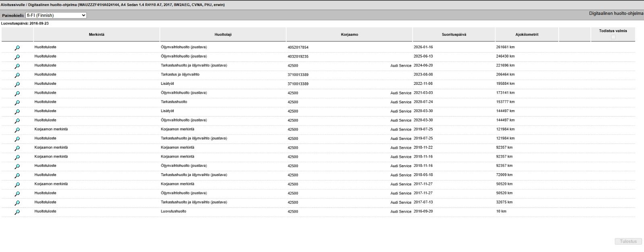Viewport: 644px width, 252px height.
Task: Select the Tarkastus ja öljynvaihto service type cell
Action: [180, 74]
